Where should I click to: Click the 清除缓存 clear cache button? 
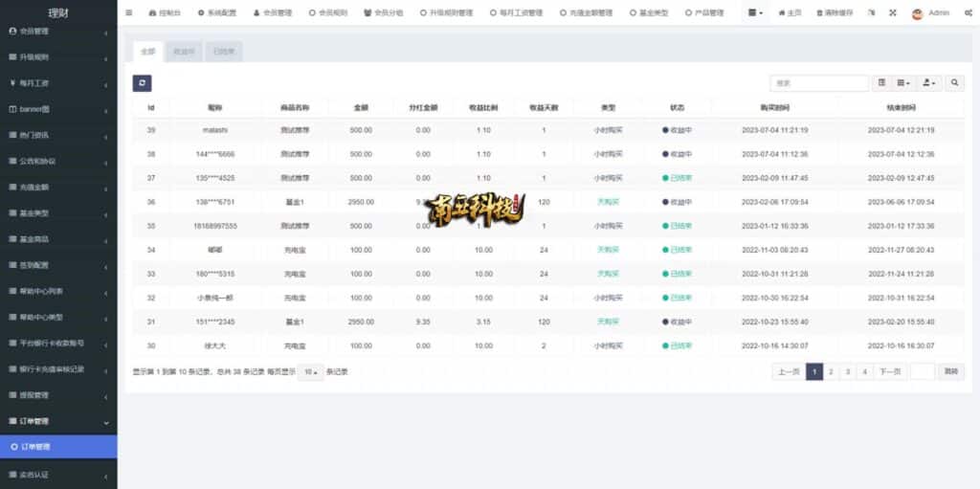(x=836, y=12)
